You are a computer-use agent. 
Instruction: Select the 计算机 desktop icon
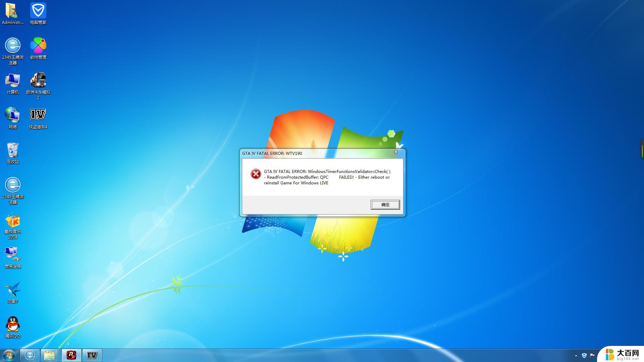tap(13, 84)
